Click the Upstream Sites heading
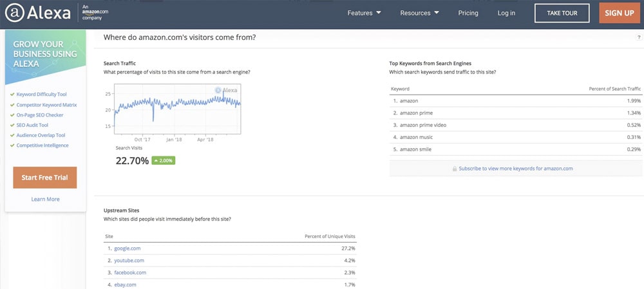The image size is (644, 289). (121, 210)
